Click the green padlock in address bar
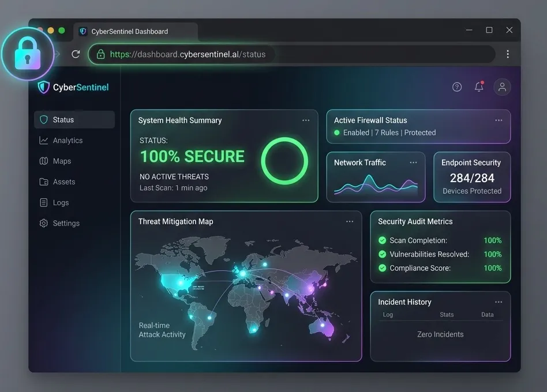547x392 pixels. [x=100, y=54]
